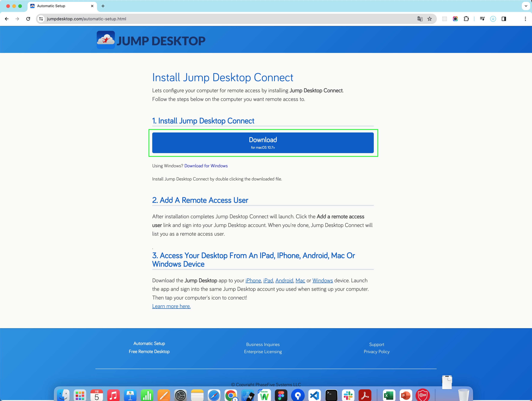View site information icon beside URL
Image resolution: width=532 pixels, height=401 pixels.
pyautogui.click(x=41, y=19)
